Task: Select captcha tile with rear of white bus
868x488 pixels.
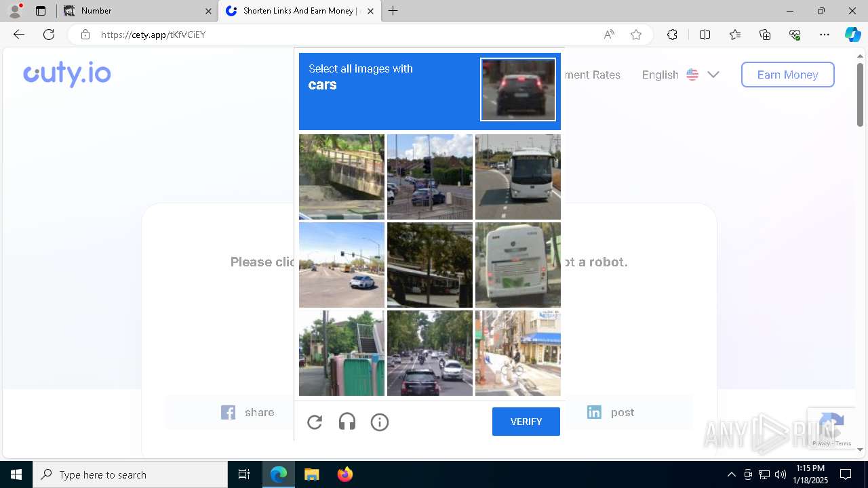Action: click(x=518, y=265)
